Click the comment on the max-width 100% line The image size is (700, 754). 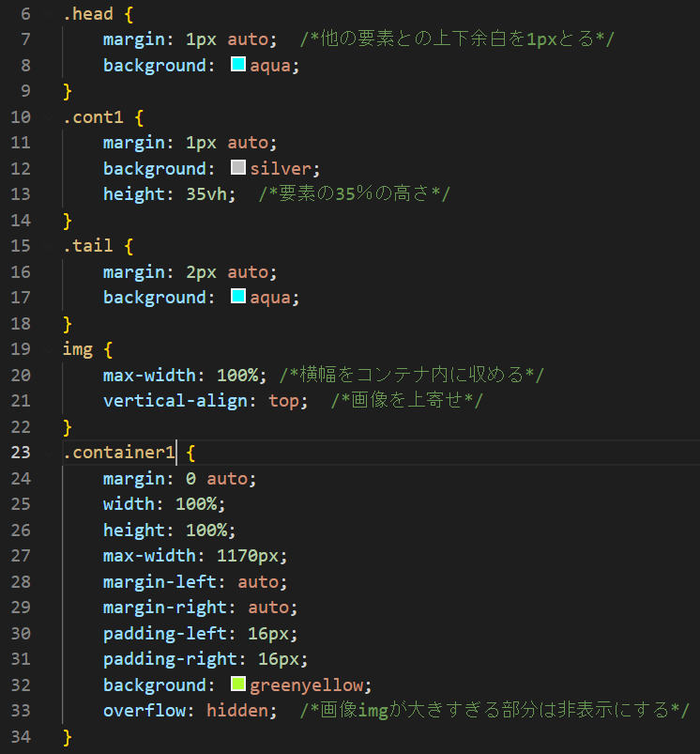(x=411, y=376)
